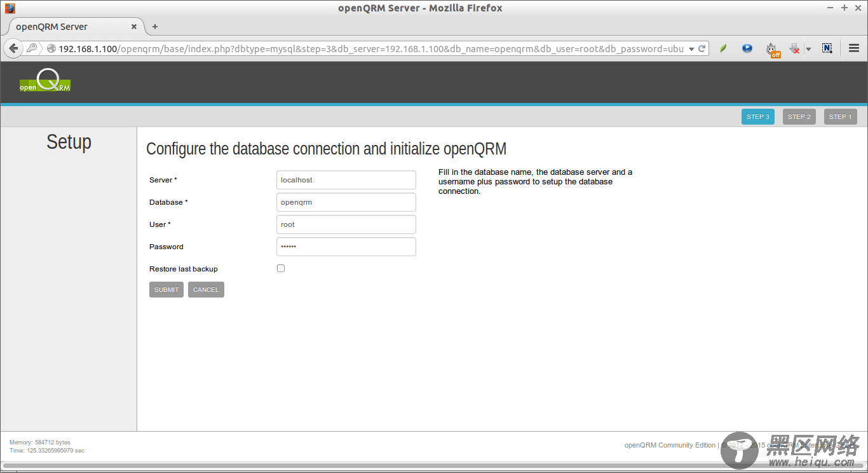The height and width of the screenshot is (473, 868).
Task: Click the blue play button extension icon
Action: pos(747,48)
